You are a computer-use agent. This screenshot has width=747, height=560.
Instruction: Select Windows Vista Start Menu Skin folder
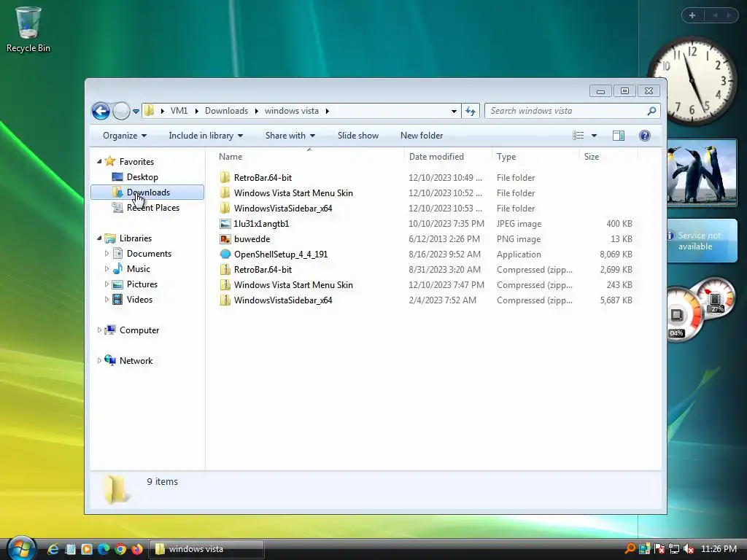(293, 192)
